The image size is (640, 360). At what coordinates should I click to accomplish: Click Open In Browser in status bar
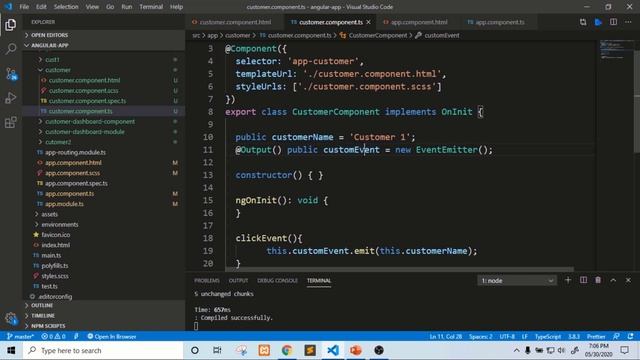[x=111, y=336]
